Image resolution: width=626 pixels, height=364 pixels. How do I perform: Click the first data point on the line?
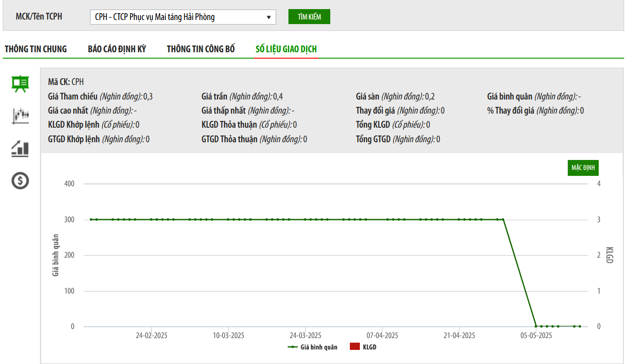(x=91, y=219)
